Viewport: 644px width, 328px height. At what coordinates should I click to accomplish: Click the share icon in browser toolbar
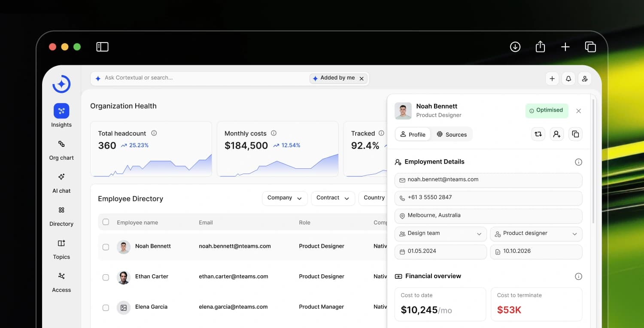point(540,46)
